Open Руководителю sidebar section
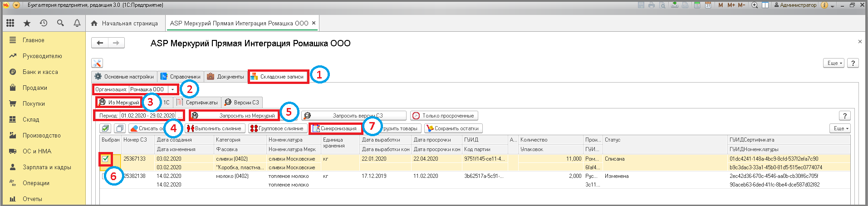This screenshot has height=206, width=868. 43,56
